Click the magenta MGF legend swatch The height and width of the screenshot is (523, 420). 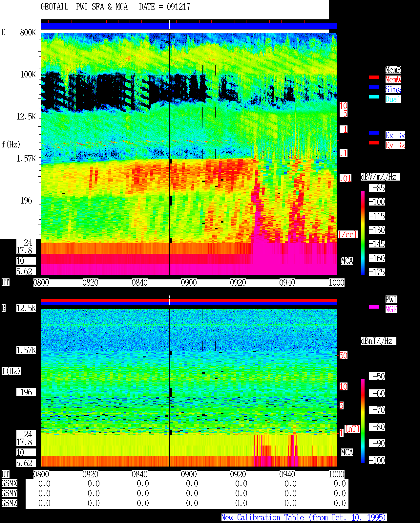(x=374, y=307)
